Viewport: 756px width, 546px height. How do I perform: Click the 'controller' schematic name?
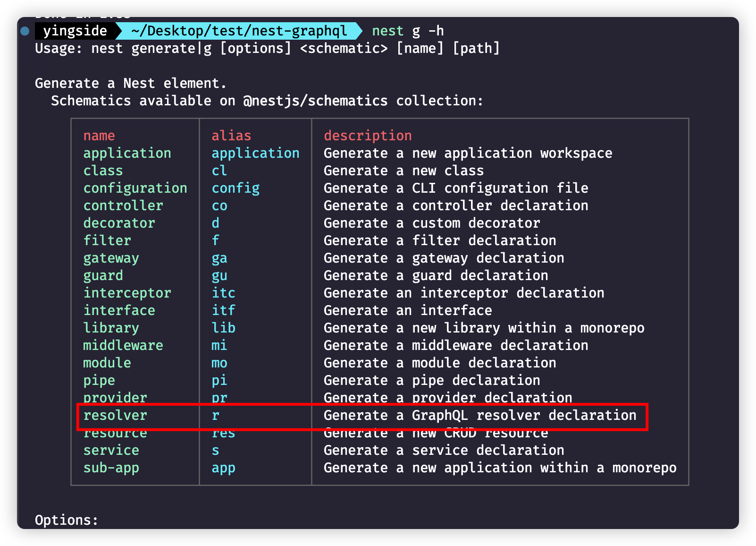click(123, 206)
